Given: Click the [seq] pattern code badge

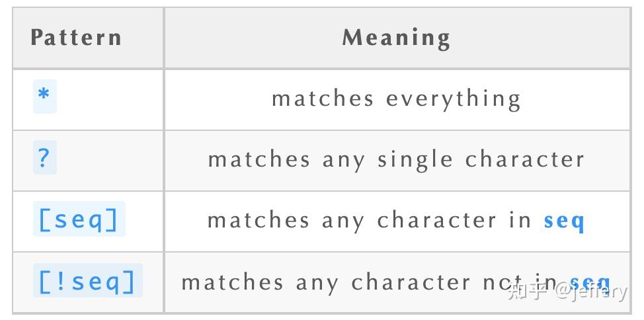Looking at the screenshot, I should pos(79,220).
